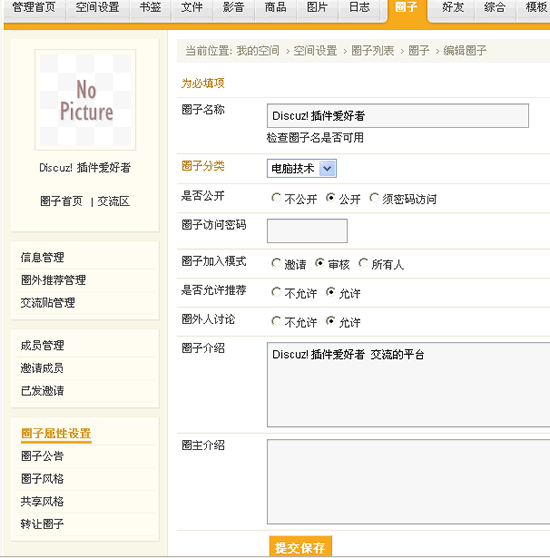550x558 pixels.
Task: Click 检查圈子名是否可用 link
Action: point(315,137)
